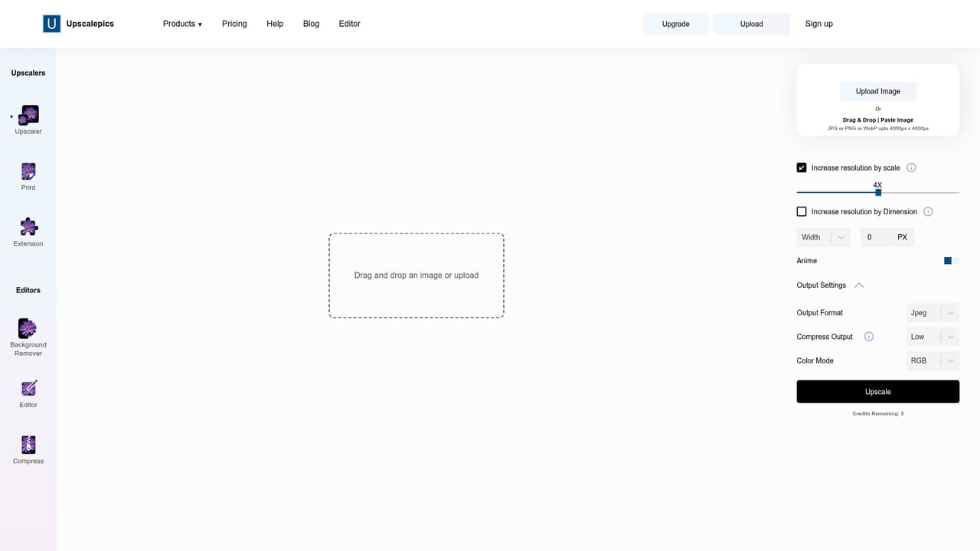Open the Upscaler tool icon in sidebar
Viewport: 980px width, 551px height.
[28, 115]
